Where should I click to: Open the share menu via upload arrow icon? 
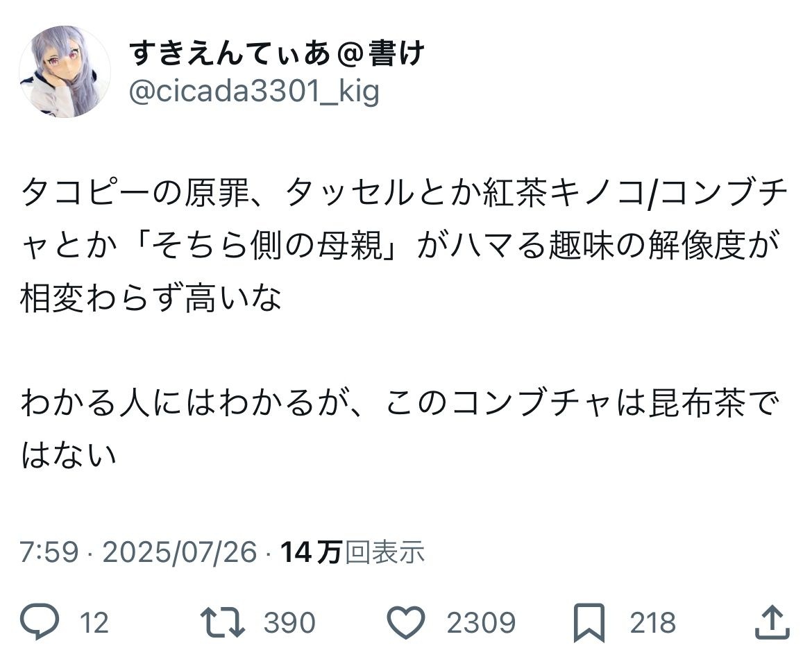(x=770, y=622)
